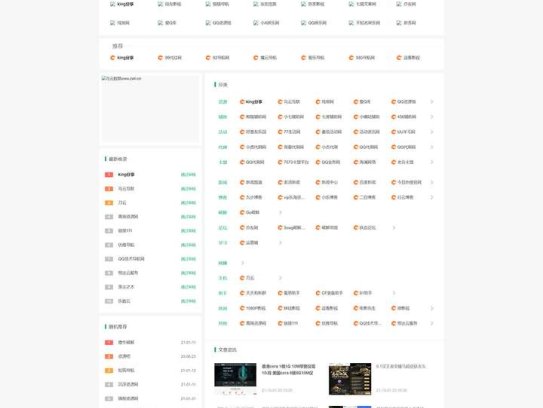Expand grid row containing the CF entry
This screenshot has height=408, width=543.
pyautogui.click(x=394, y=293)
